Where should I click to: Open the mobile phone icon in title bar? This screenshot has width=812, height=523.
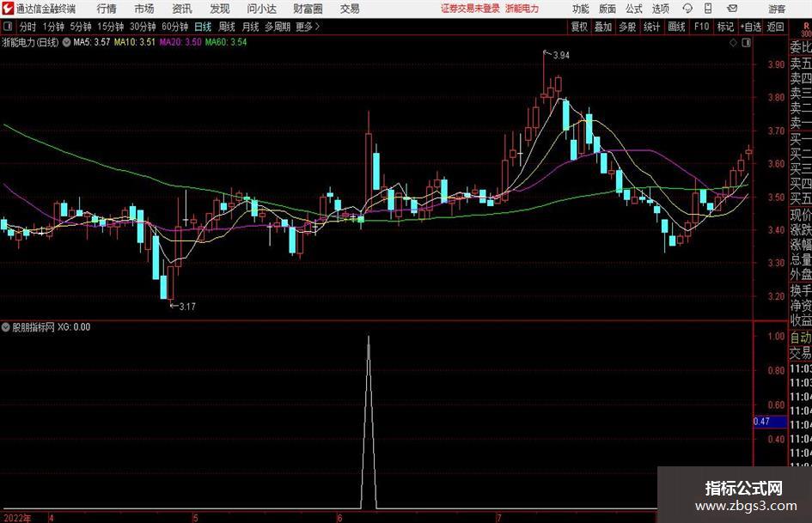[x=708, y=9]
